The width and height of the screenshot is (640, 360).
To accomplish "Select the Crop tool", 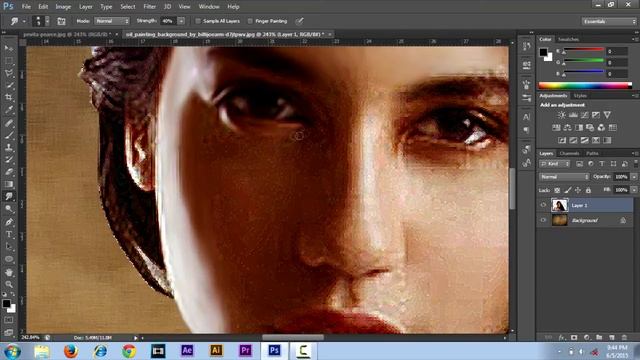I will [9, 98].
